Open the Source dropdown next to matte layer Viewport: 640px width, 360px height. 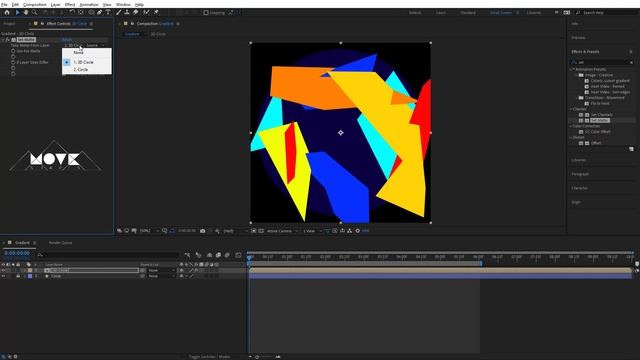(x=96, y=45)
